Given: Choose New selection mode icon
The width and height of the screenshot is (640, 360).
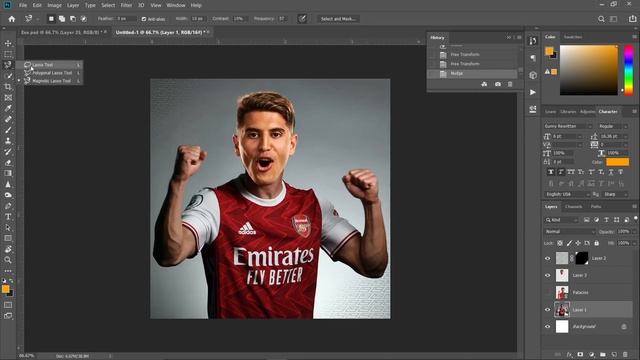Looking at the screenshot, I should tap(51, 19).
